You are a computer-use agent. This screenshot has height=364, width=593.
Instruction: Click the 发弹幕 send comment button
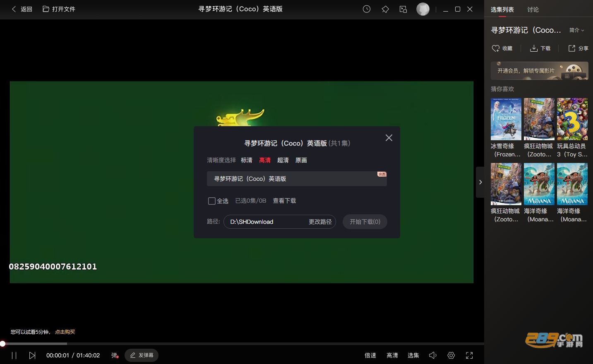pyautogui.click(x=142, y=355)
